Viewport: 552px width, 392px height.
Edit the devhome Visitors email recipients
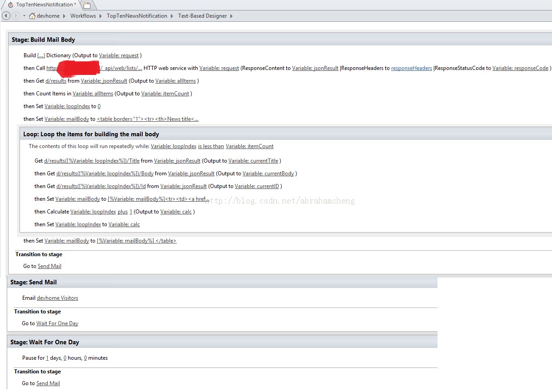pos(57,298)
